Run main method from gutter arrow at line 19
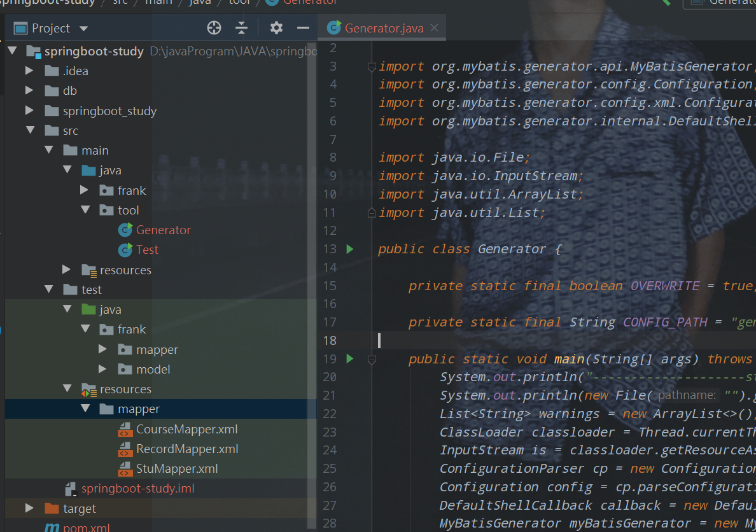 pyautogui.click(x=350, y=358)
